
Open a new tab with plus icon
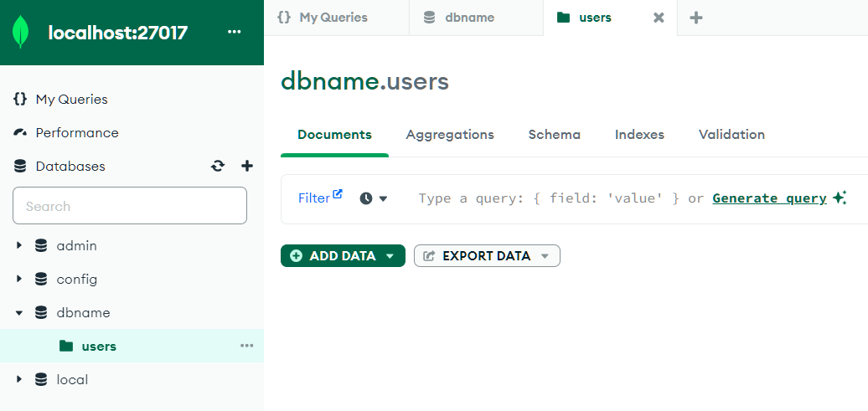click(x=696, y=18)
